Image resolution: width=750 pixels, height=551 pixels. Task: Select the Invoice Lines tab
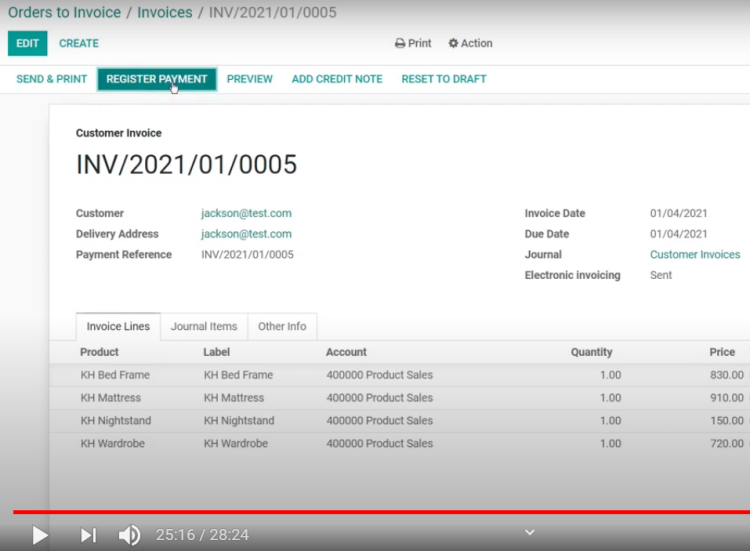click(118, 326)
